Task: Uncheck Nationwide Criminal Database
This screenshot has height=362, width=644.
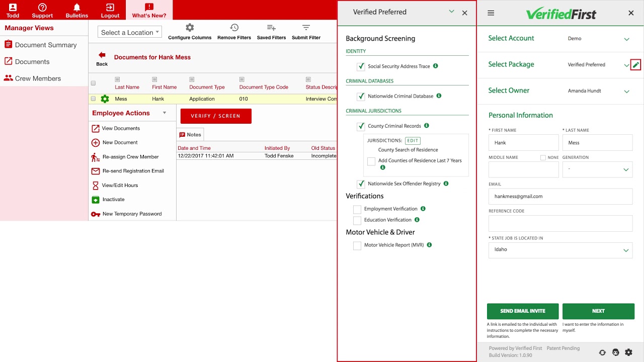Action: coord(361,96)
